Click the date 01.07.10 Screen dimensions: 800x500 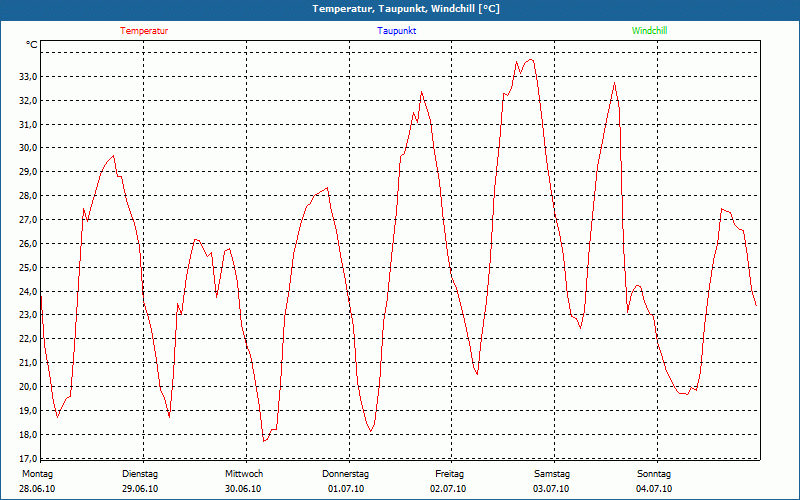pos(346,489)
